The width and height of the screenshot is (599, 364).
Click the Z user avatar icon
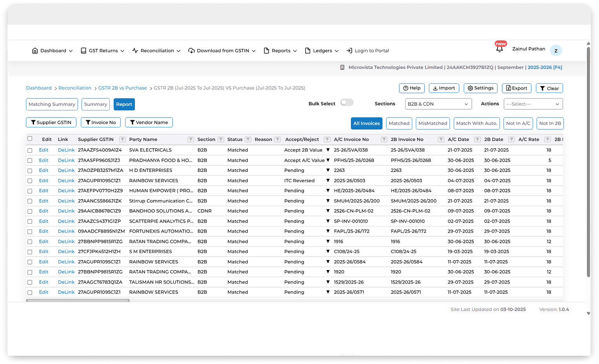555,51
